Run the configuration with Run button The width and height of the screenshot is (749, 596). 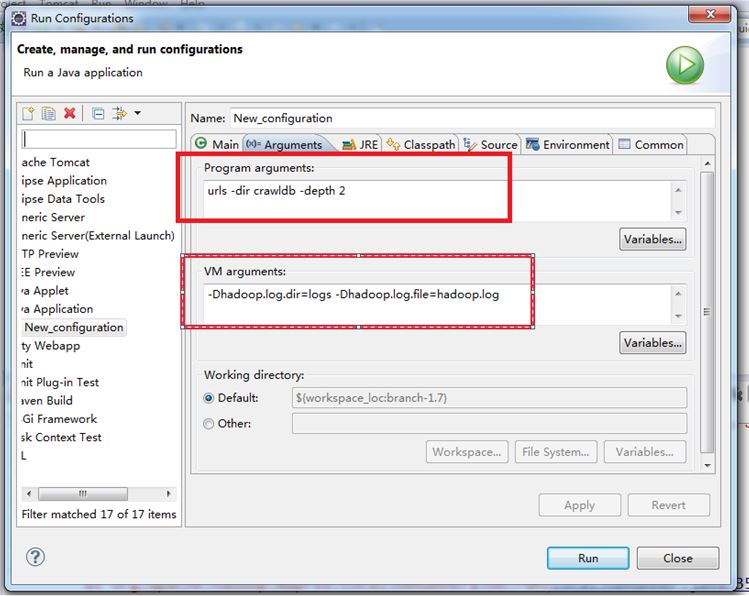point(588,558)
